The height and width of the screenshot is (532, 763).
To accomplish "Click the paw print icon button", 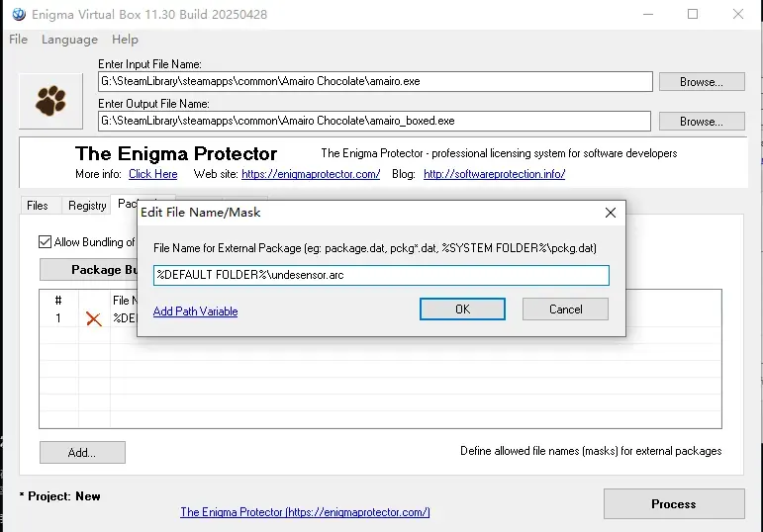I will (x=50, y=101).
